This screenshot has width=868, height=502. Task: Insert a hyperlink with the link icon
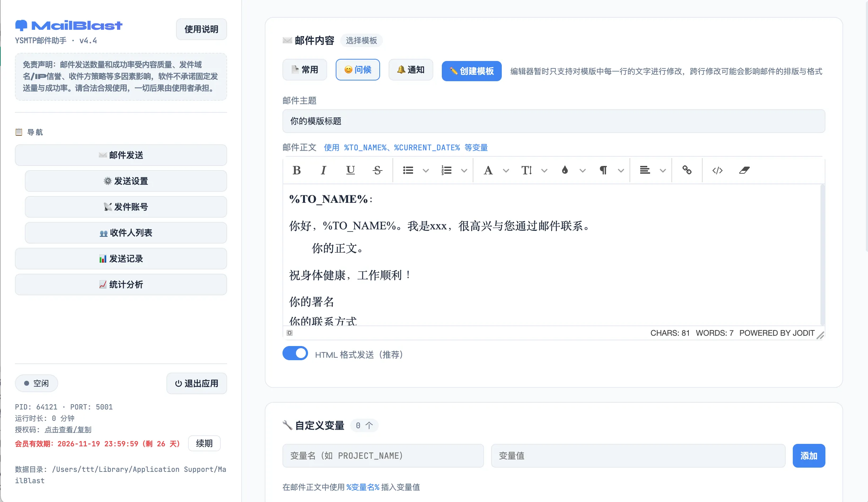687,171
